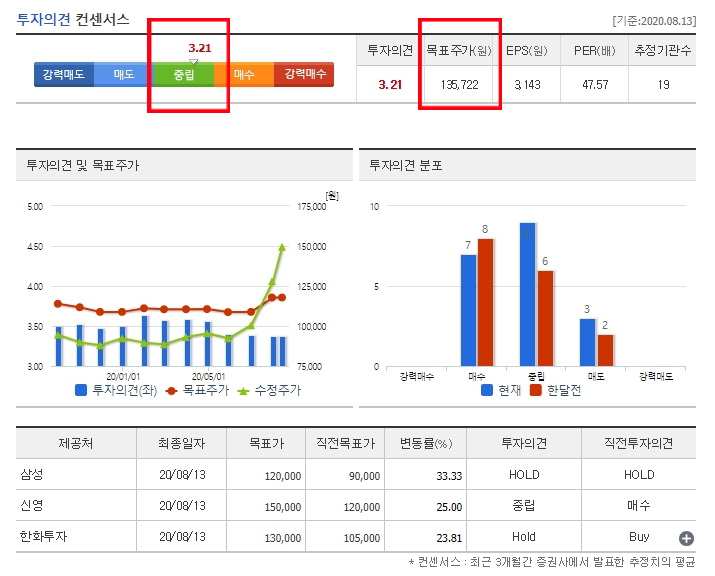Click the 투자의견 분포 chart title
This screenshot has height=576, width=715.
pos(406,165)
